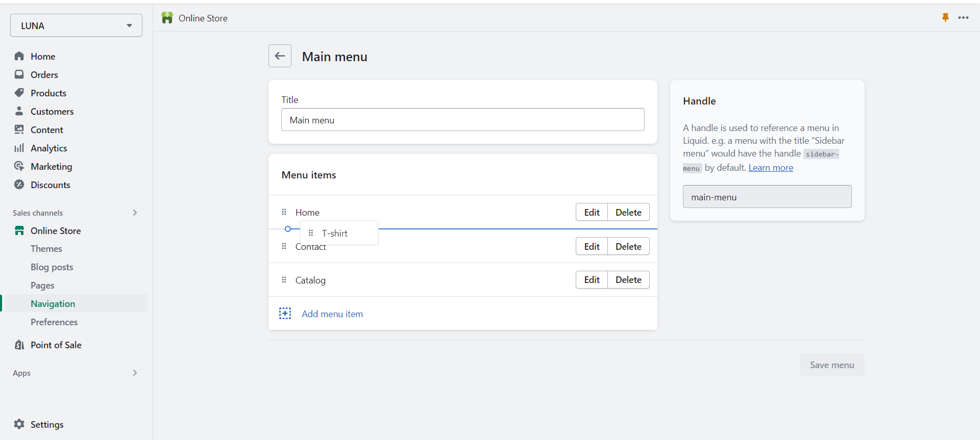
Task: Click the Online Store header title
Action: point(203,18)
